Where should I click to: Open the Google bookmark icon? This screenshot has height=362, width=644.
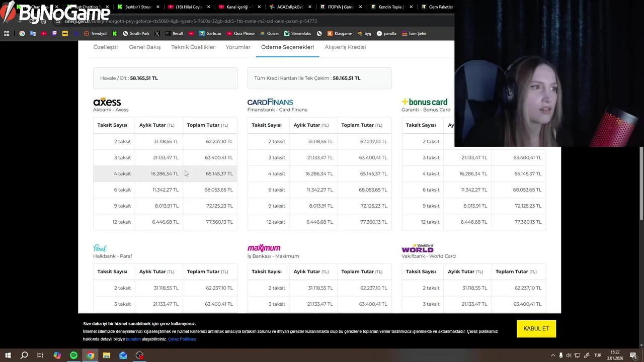coord(22,34)
